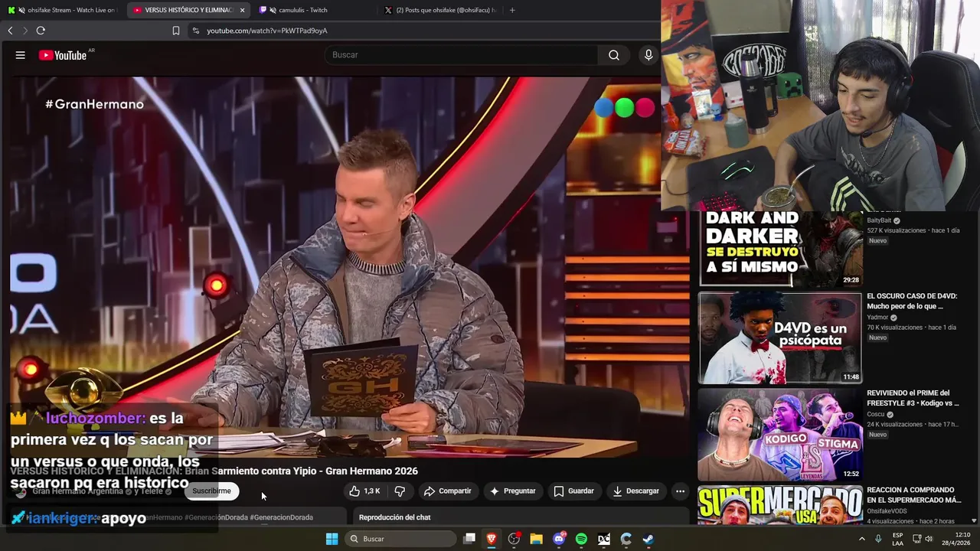Open Yadmor channel link
980x551 pixels.
point(877,317)
